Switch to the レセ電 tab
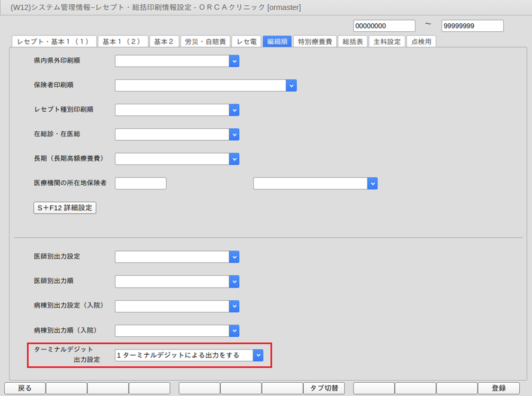The image size is (532, 396). tap(246, 42)
